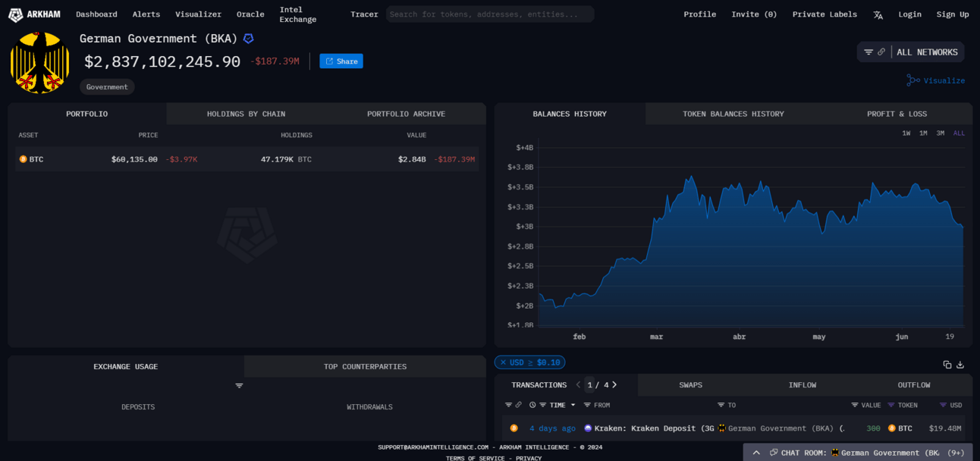
Task: Click the link icon next to All Networks
Action: pos(881,52)
